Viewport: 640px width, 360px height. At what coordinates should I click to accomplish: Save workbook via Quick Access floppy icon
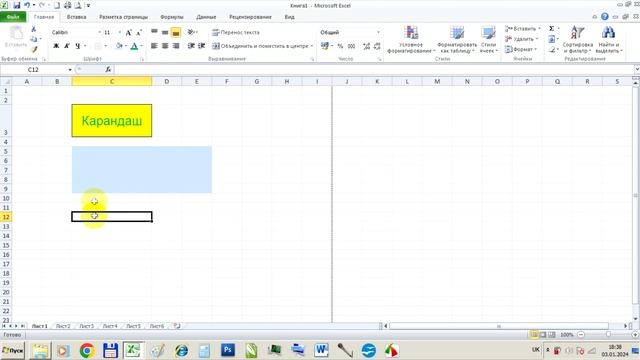(17, 5)
